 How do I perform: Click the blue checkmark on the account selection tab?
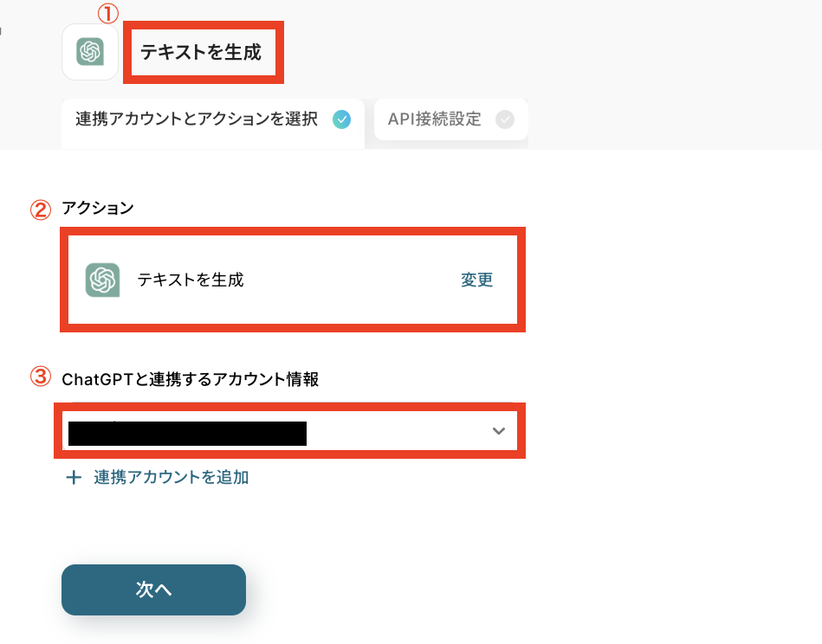pyautogui.click(x=341, y=119)
